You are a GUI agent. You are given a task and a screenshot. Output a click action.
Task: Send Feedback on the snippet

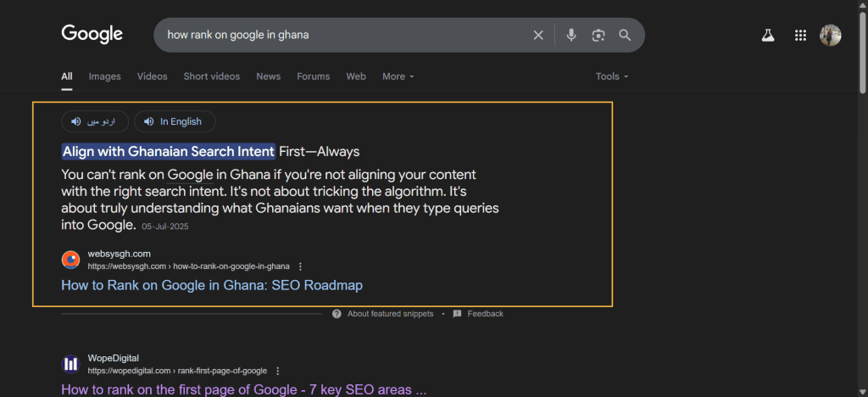coord(486,314)
